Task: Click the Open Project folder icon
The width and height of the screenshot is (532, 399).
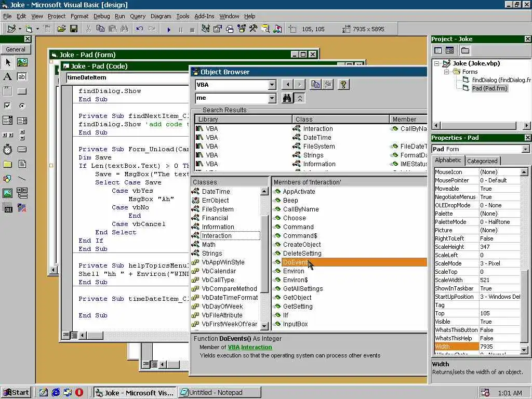Action: (x=61, y=29)
